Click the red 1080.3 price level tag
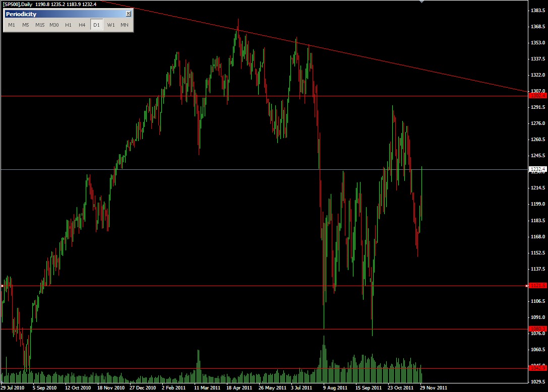 coord(538,329)
